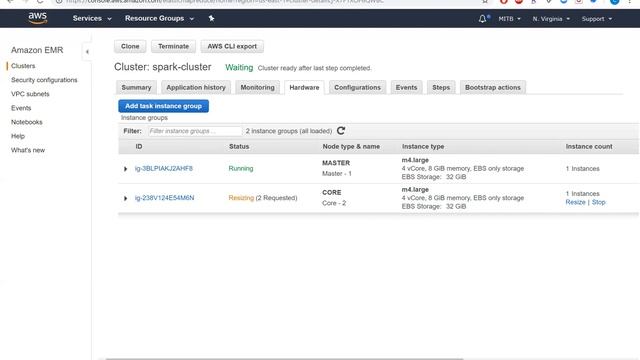Open Notebooks in the sidebar
640x360 pixels.
(27, 122)
